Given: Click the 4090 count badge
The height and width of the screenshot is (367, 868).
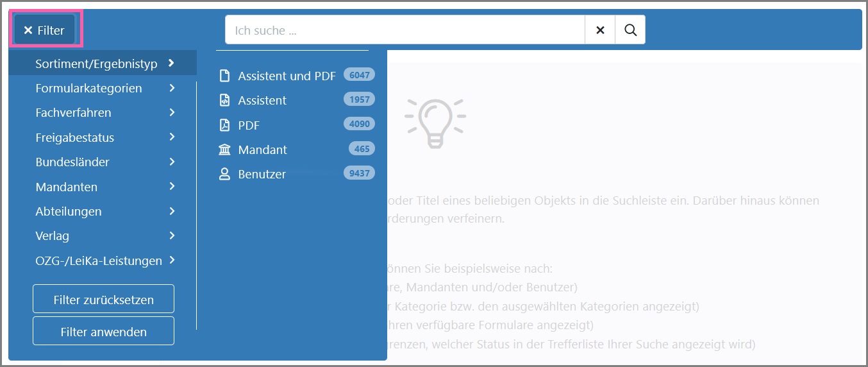Looking at the screenshot, I should pyautogui.click(x=359, y=124).
